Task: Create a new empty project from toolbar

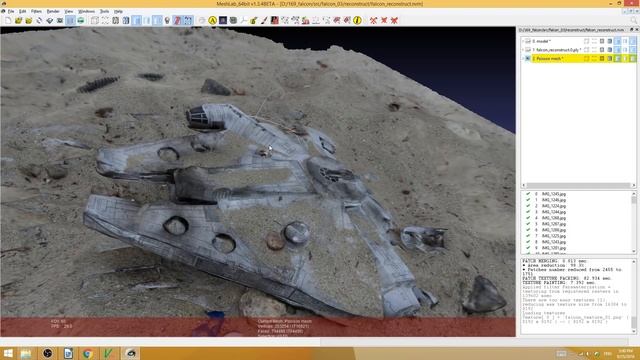Action: pos(8,20)
